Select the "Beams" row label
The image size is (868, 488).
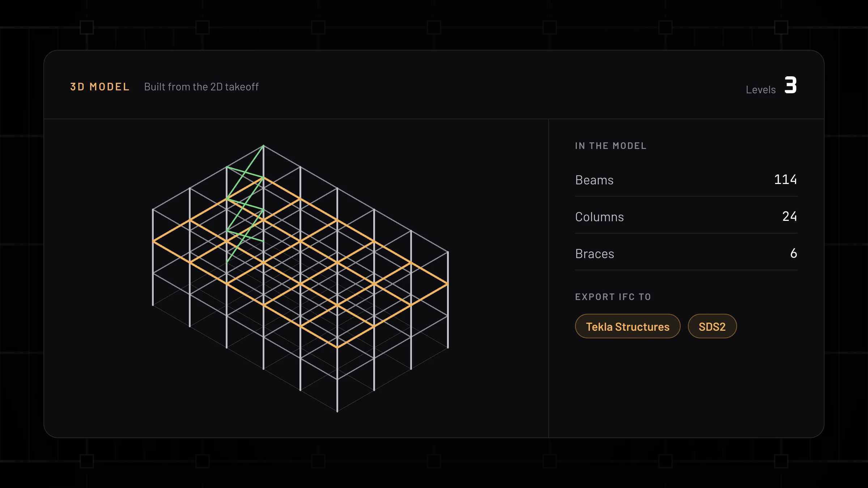594,180
